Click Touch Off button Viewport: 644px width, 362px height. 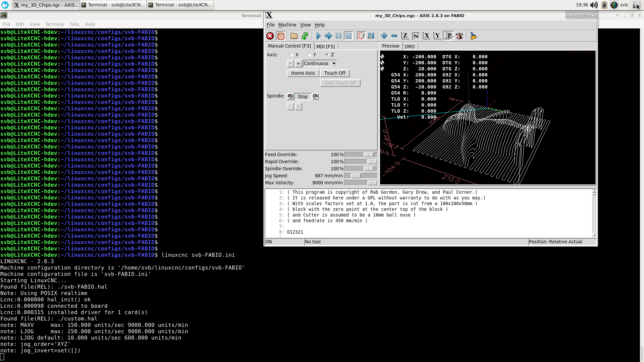335,73
